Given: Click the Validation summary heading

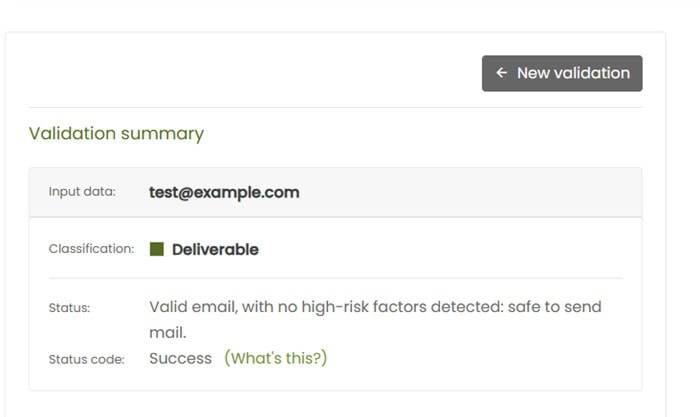Looking at the screenshot, I should [116, 133].
